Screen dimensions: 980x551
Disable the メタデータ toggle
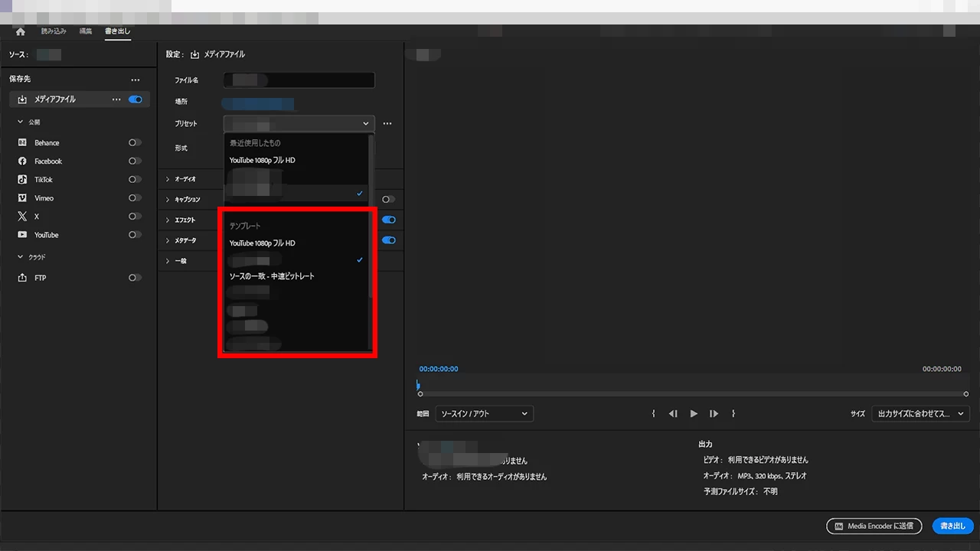click(x=389, y=240)
